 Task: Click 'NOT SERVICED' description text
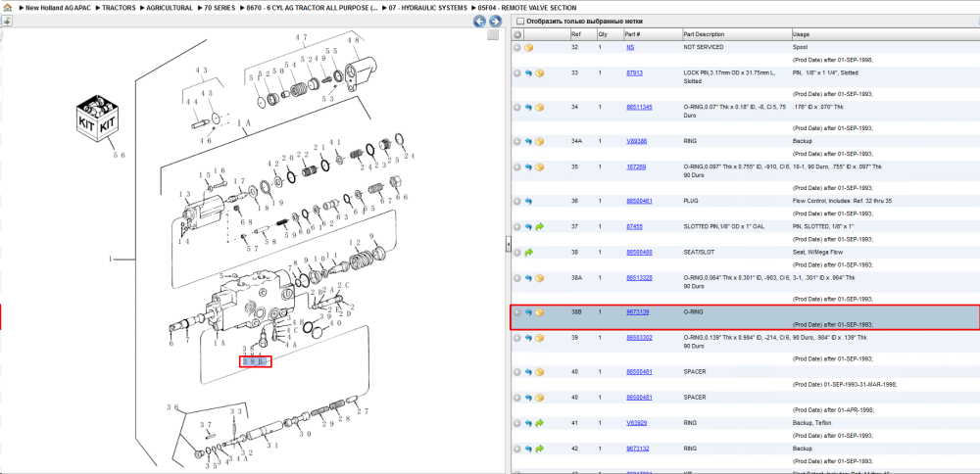(x=704, y=47)
